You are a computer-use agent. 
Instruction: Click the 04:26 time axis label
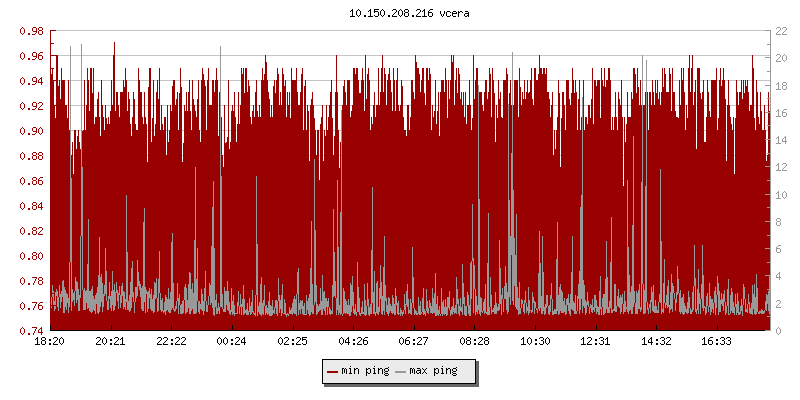point(353,341)
